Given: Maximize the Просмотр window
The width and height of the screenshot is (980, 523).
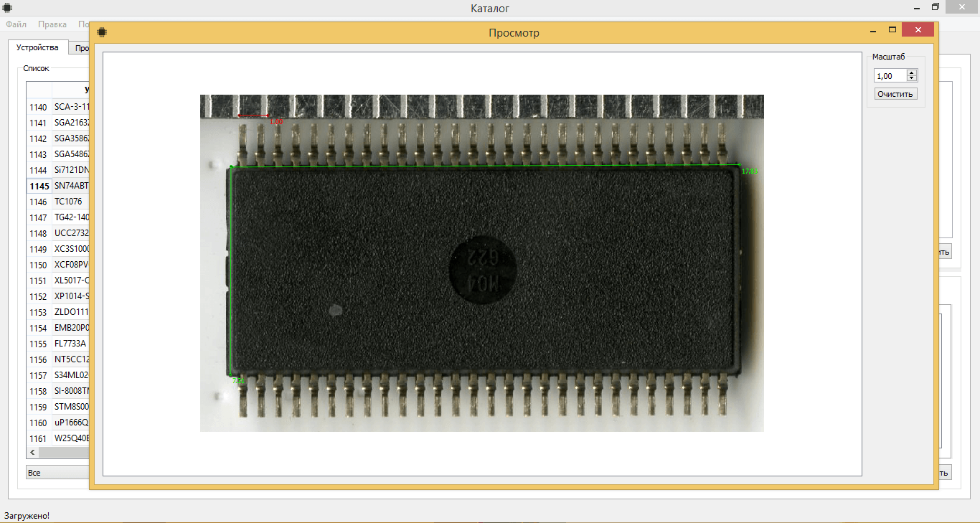Looking at the screenshot, I should tap(892, 30).
